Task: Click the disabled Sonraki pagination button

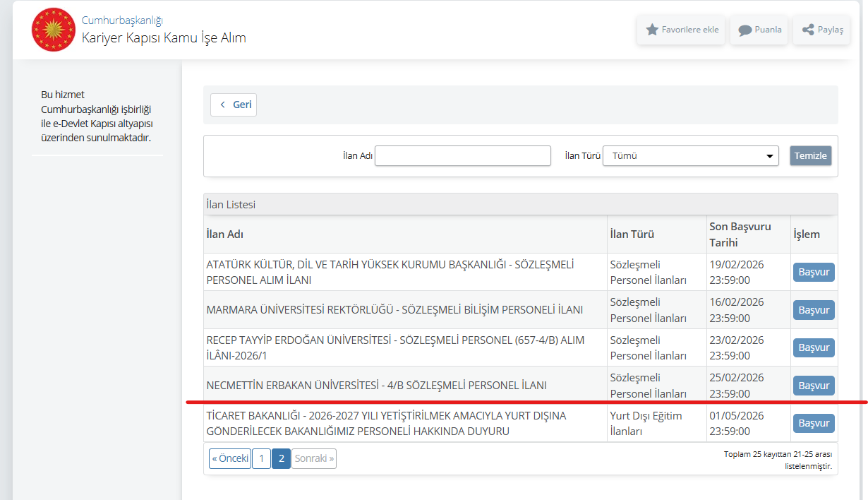Action: point(314,458)
